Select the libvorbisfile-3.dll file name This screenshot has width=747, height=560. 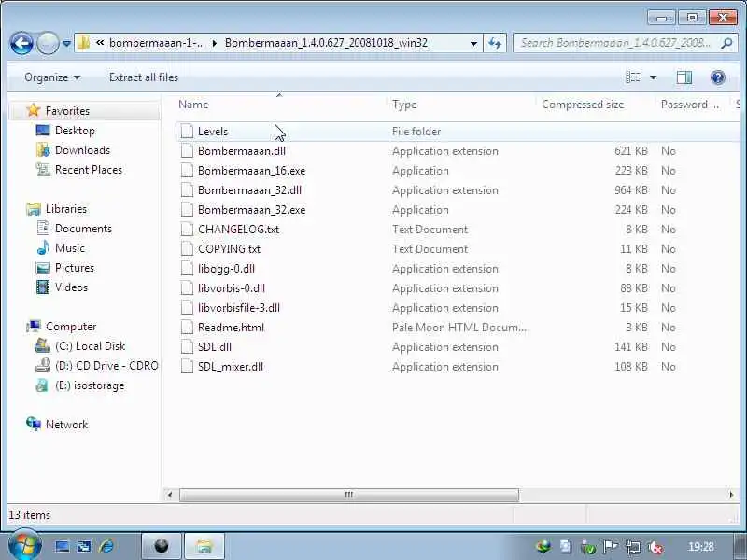(239, 308)
